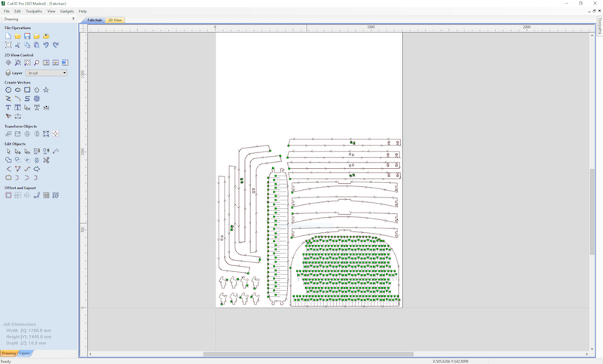Click the horizontal scrollbar thumb
The width and height of the screenshot is (603, 364).
coord(308,354)
